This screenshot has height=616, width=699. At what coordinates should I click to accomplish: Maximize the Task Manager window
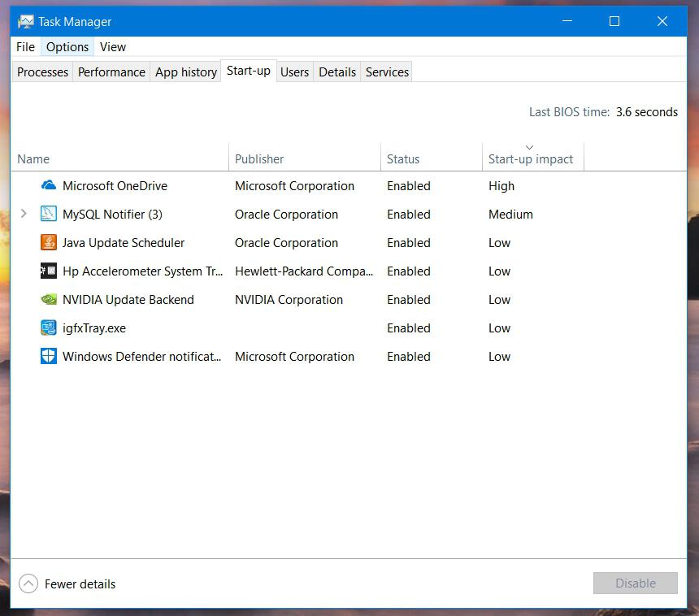614,21
